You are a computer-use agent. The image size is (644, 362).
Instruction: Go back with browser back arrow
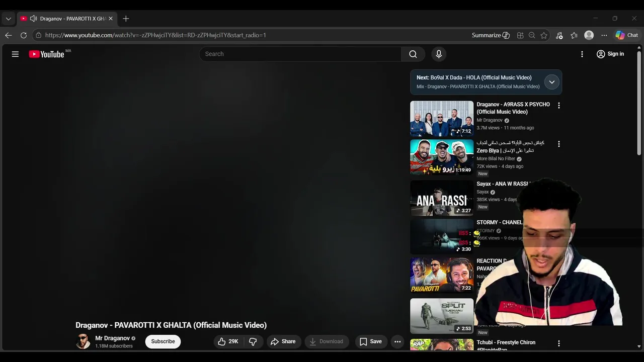click(9, 35)
